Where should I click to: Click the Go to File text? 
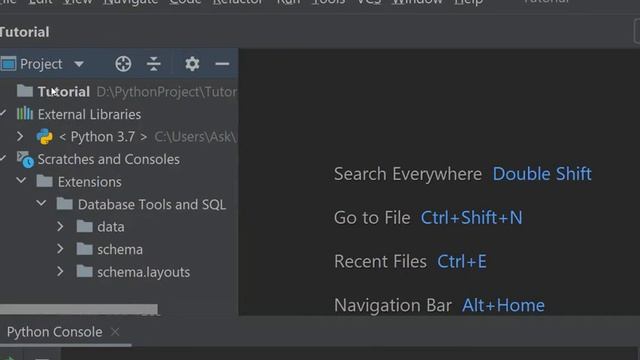pos(372,218)
